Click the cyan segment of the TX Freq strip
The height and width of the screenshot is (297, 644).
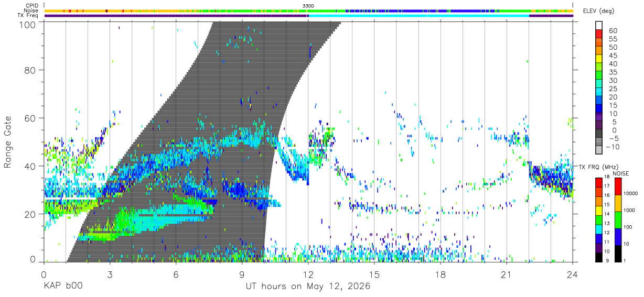click(x=418, y=16)
